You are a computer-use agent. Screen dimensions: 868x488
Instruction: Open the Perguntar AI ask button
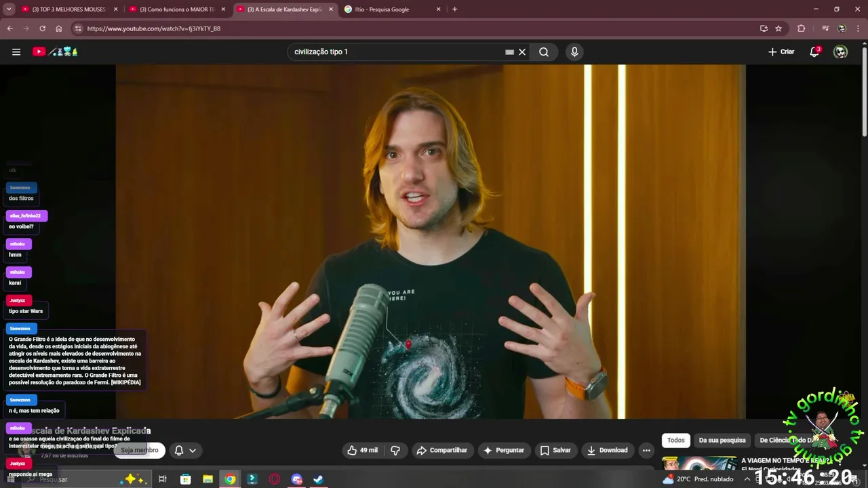(503, 450)
